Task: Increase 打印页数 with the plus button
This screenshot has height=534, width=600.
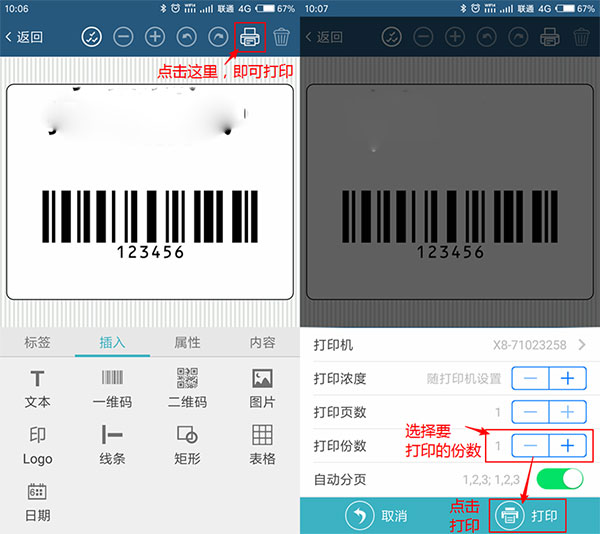Action: click(566, 412)
